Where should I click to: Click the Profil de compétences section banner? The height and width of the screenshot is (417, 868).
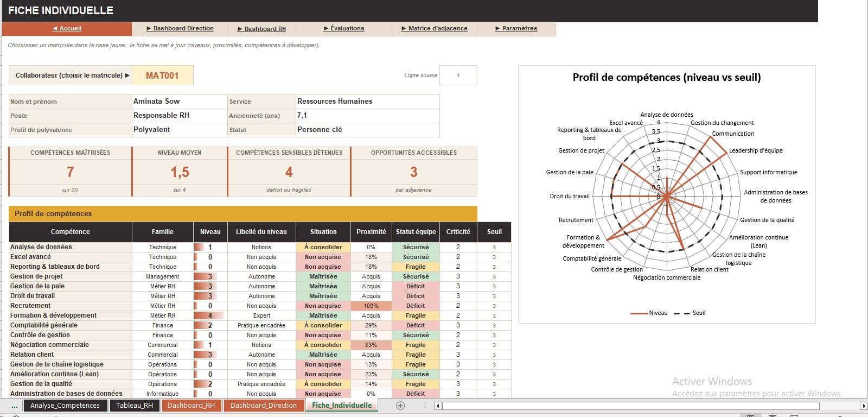243,213
